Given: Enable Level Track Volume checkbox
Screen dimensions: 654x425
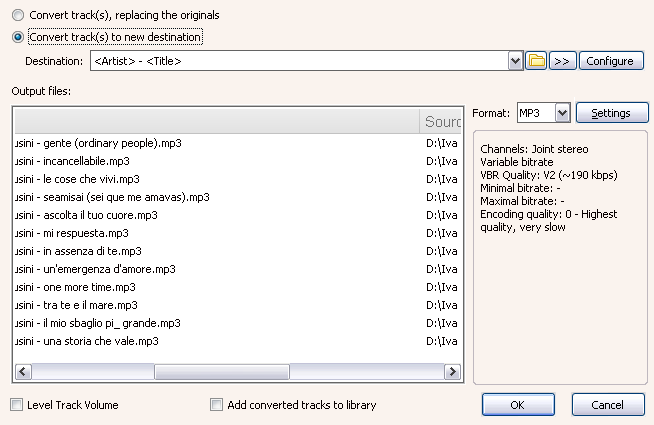Looking at the screenshot, I should click(17, 405).
